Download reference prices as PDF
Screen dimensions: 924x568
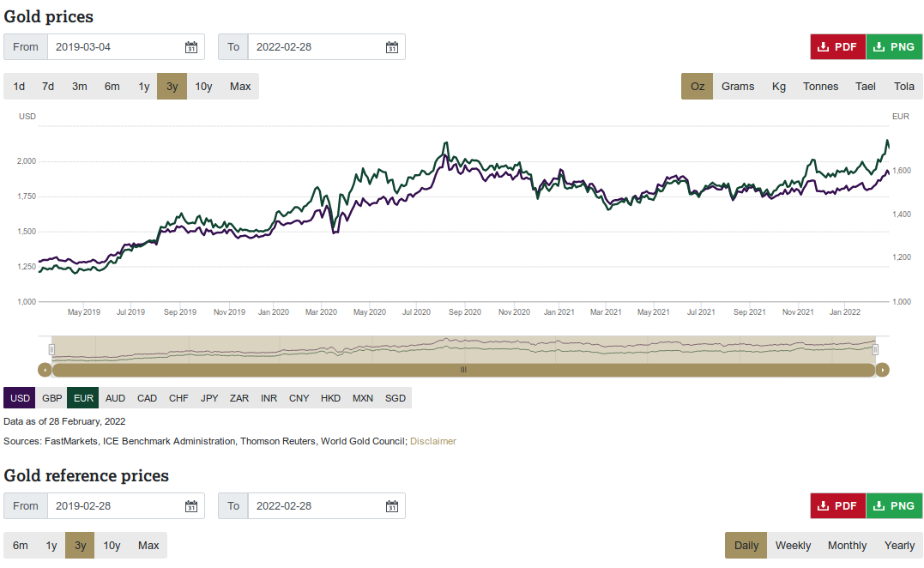tap(837, 506)
